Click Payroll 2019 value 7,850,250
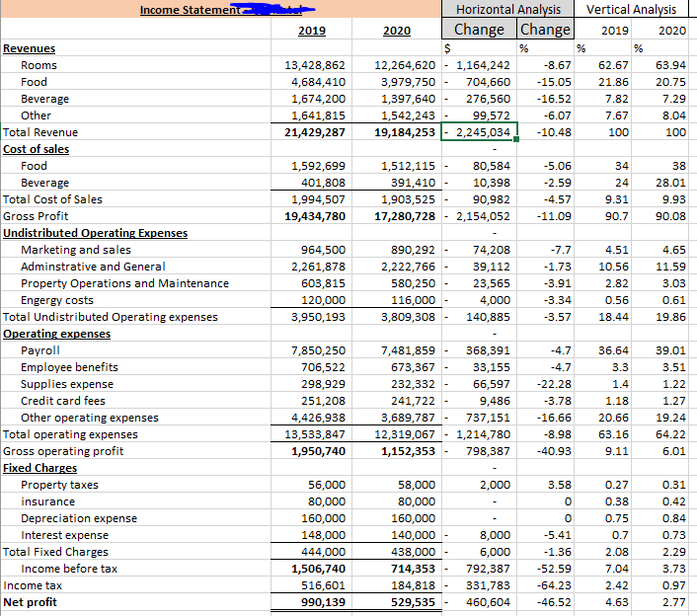 318,350
